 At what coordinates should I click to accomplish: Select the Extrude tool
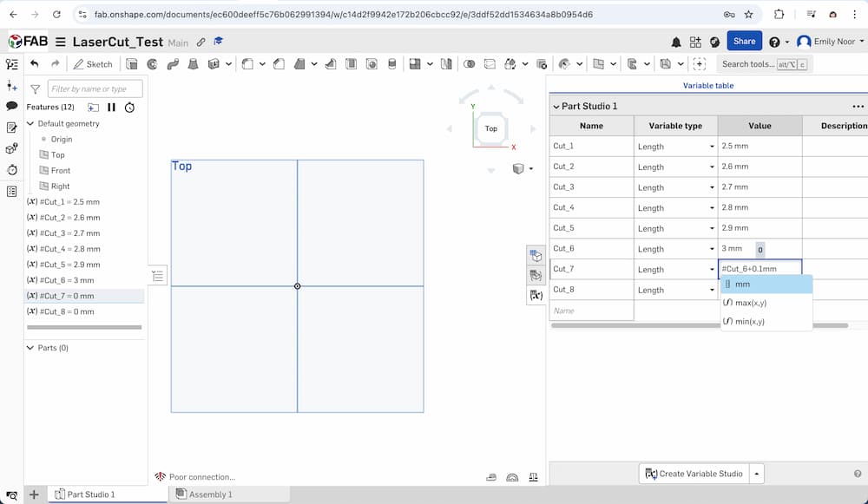click(x=132, y=64)
